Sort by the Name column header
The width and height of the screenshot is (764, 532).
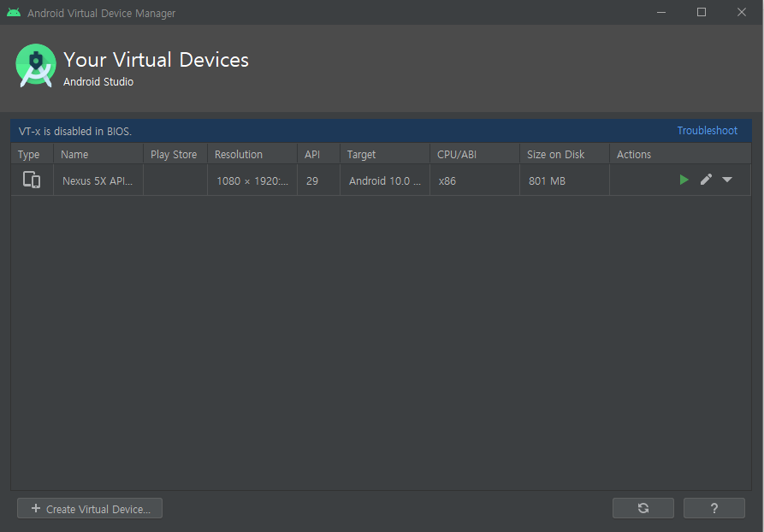coord(98,154)
